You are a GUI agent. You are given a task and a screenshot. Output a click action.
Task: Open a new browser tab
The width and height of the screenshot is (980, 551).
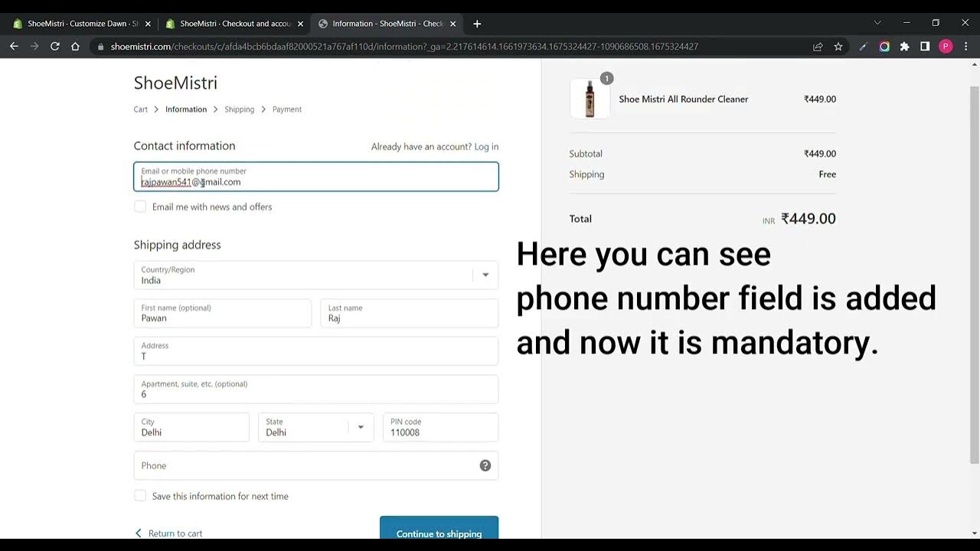[477, 24]
